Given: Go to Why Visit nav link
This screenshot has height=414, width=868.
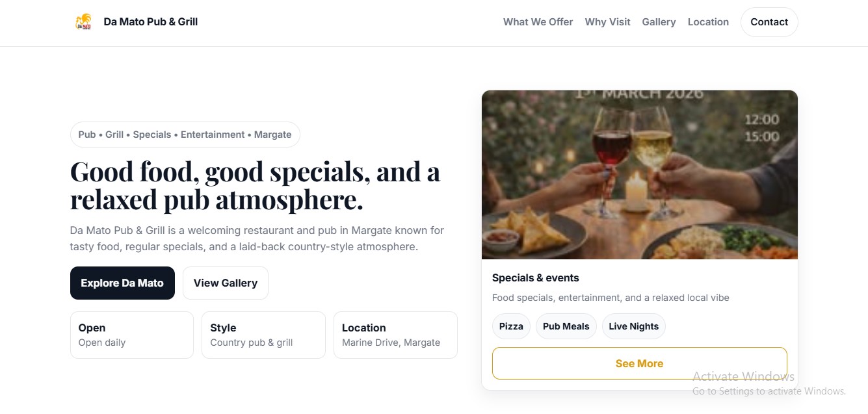Looking at the screenshot, I should (x=607, y=22).
